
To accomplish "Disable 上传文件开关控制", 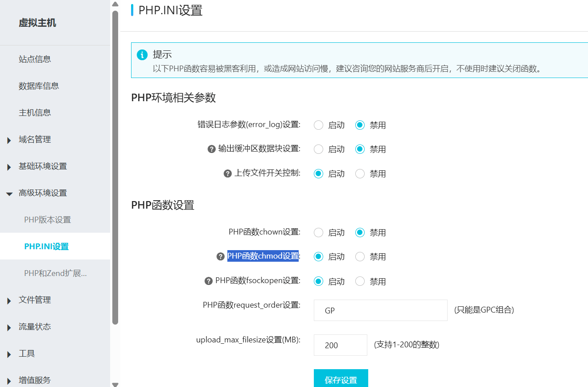I will point(360,173).
